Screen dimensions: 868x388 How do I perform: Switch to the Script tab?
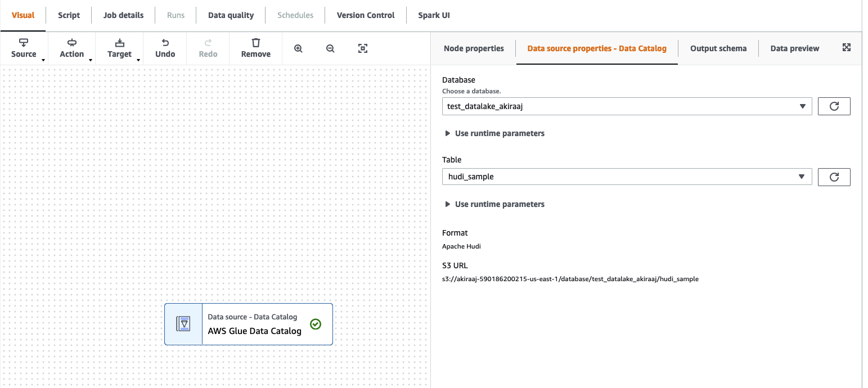[69, 15]
